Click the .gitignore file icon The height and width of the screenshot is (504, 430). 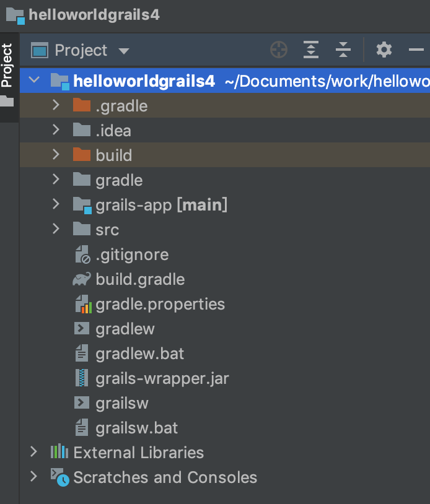82,254
